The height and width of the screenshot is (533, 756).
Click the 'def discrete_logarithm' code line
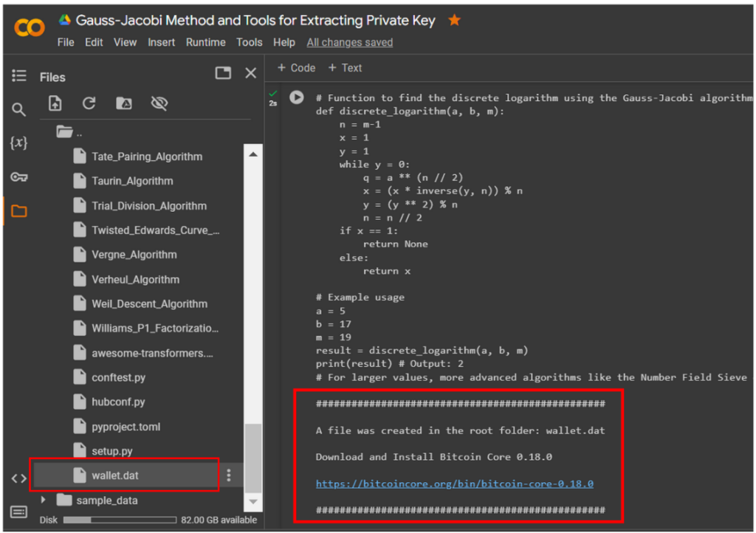[410, 111]
